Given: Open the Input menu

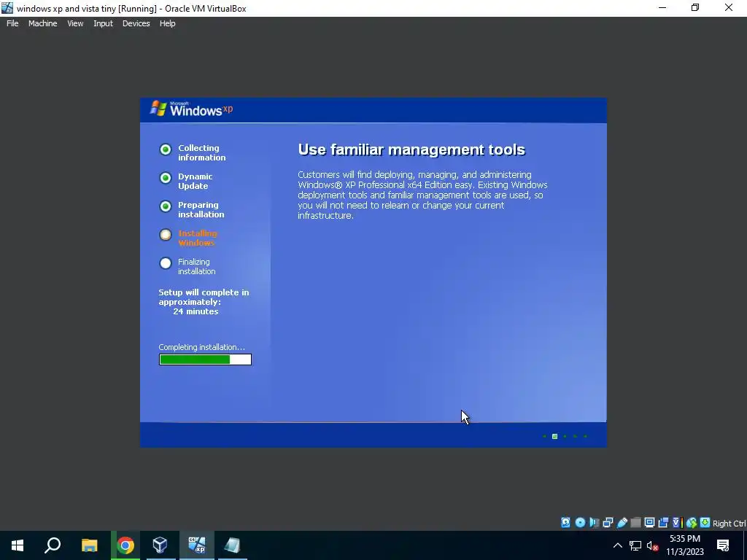Looking at the screenshot, I should coord(103,23).
